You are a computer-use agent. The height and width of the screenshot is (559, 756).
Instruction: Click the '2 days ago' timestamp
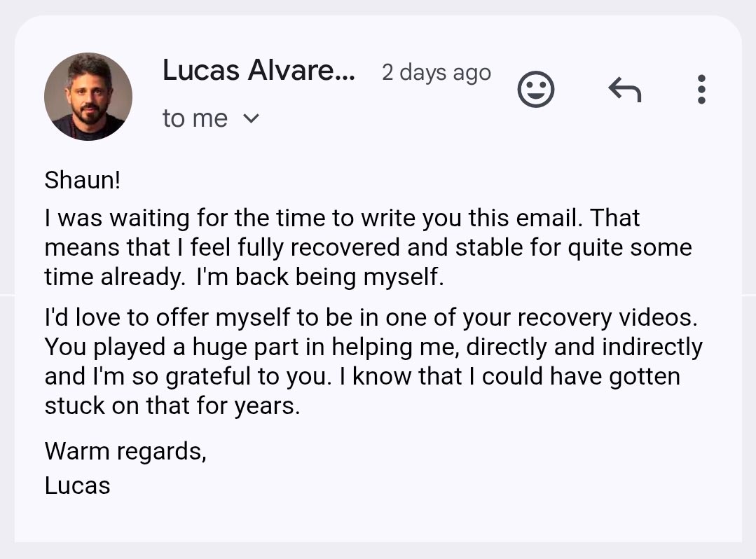pos(436,72)
